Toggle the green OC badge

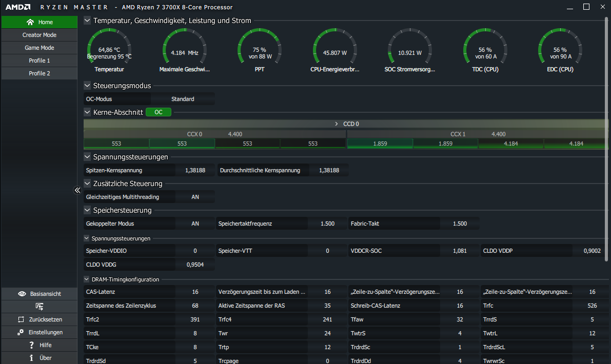[x=159, y=112]
